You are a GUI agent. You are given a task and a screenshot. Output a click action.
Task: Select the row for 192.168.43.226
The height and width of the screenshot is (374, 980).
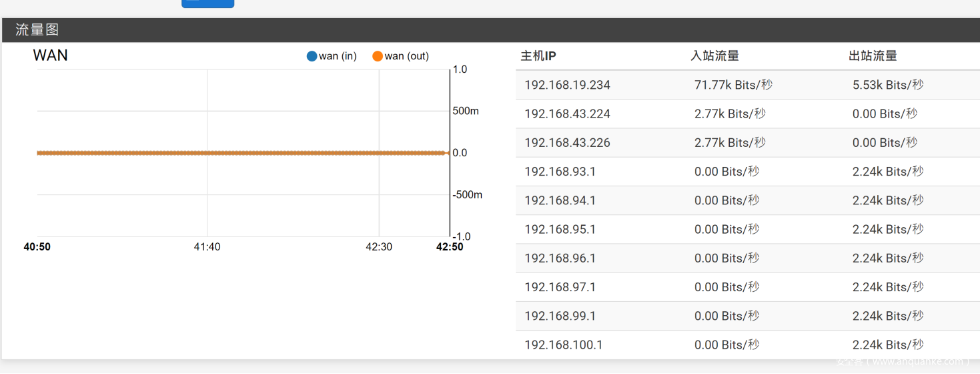pos(567,142)
